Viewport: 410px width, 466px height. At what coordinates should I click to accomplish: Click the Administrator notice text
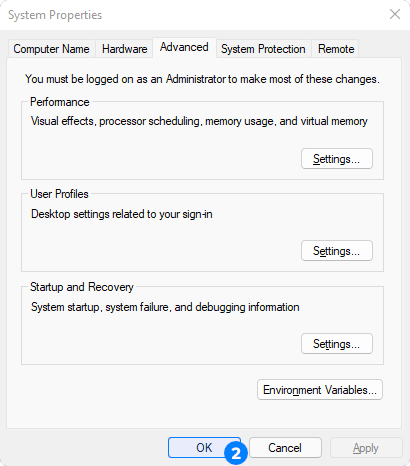(x=202, y=79)
